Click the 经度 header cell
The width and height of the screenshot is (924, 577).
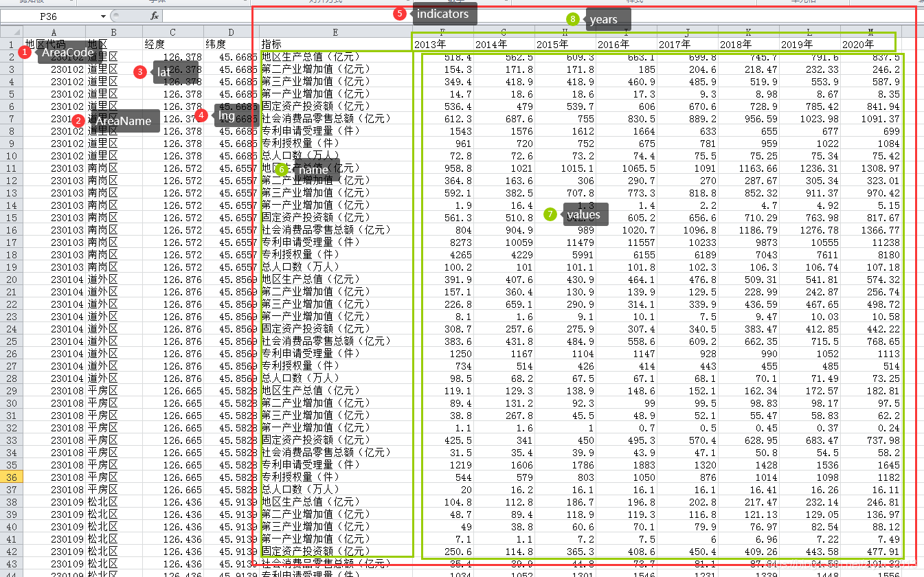pos(173,44)
